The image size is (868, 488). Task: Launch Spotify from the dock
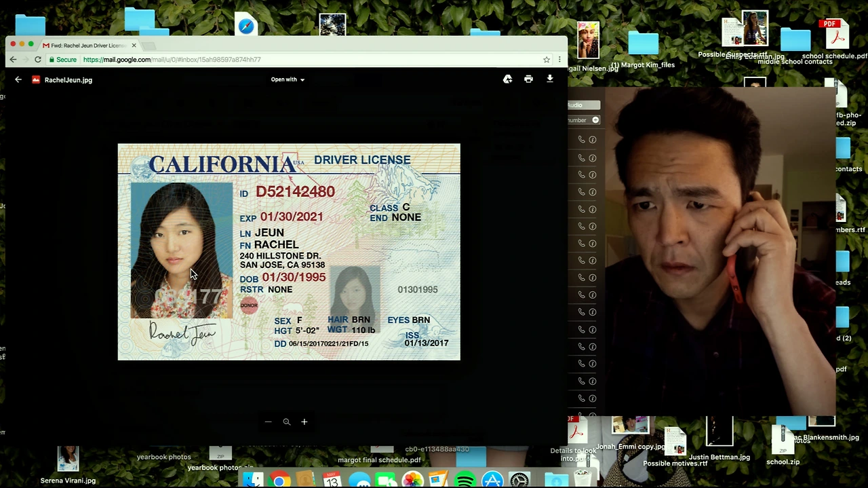coord(465,480)
